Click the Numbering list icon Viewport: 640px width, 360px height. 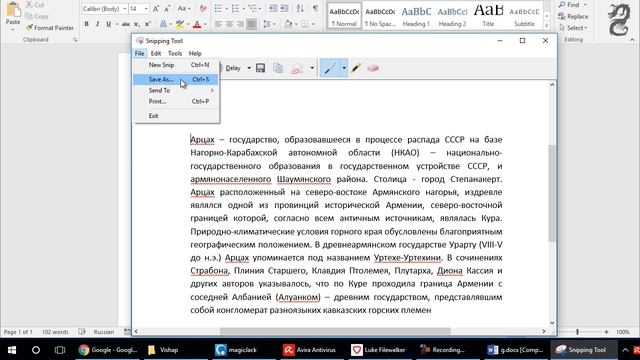pyautogui.click(x=235, y=9)
